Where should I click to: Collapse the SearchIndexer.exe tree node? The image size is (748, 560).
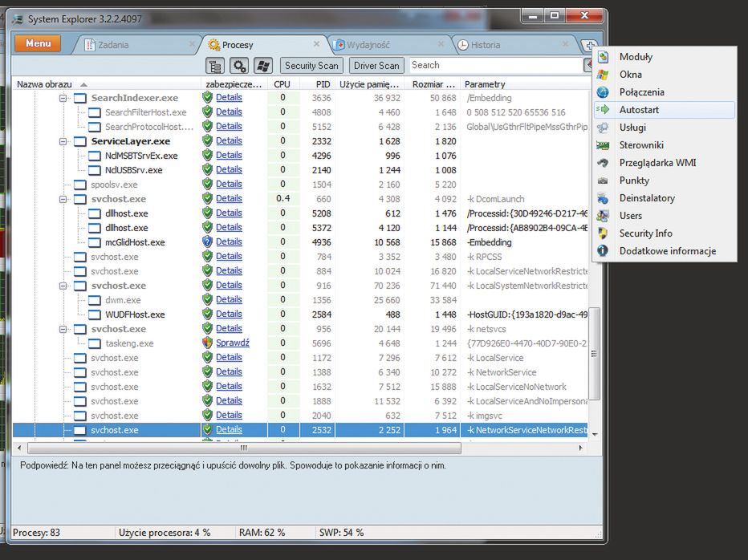pos(63,98)
